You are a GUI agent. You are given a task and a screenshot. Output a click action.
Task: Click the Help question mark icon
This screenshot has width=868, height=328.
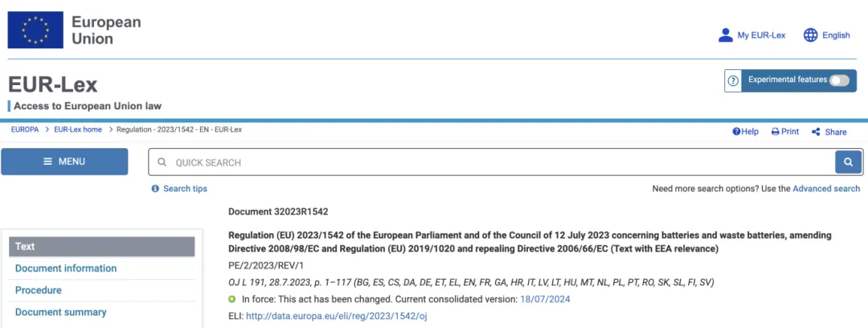coord(736,132)
